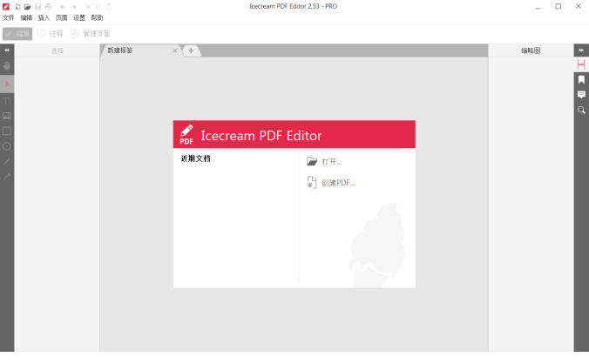Viewport: 589px width, 364px height.
Task: Select the Circle shape tool
Action: (7, 146)
